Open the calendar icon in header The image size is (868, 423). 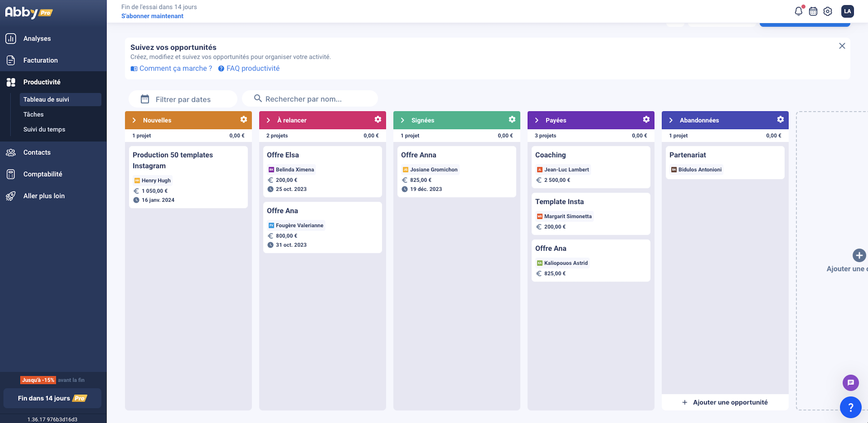[x=813, y=11]
